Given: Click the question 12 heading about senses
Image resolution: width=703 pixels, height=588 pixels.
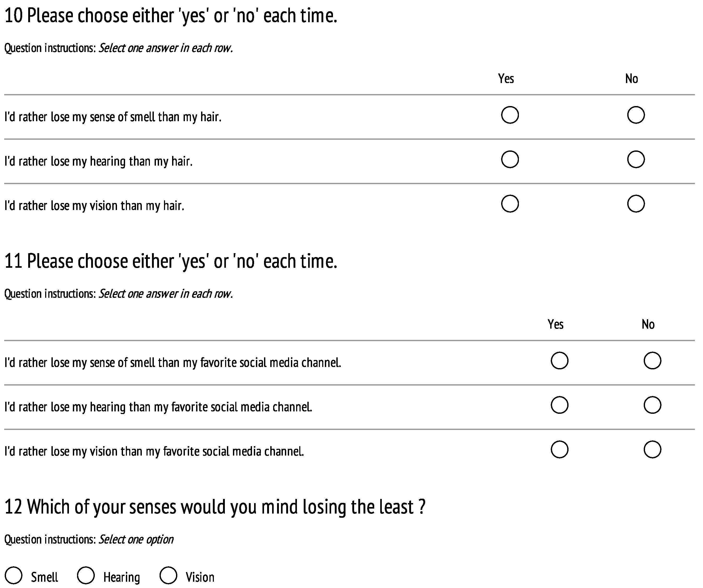Looking at the screenshot, I should 215,507.
